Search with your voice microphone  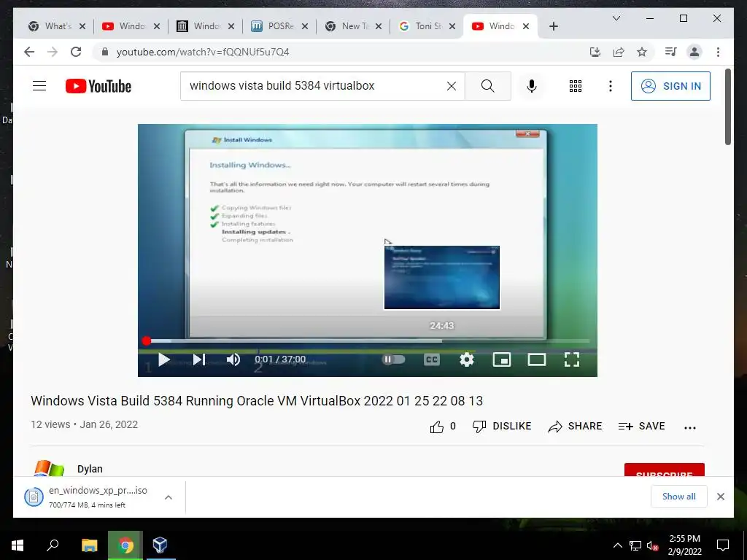click(x=532, y=86)
